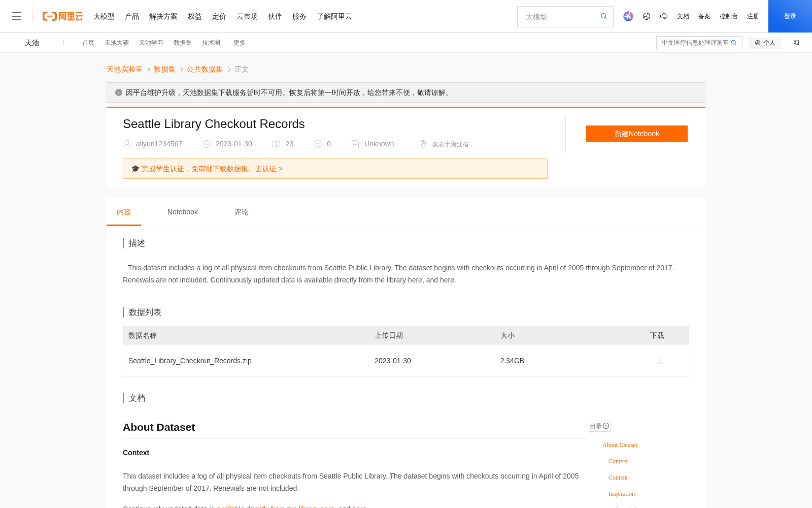Open 天池大赛 in Tianchi navigation
Image resolution: width=812 pixels, height=508 pixels.
pos(117,43)
